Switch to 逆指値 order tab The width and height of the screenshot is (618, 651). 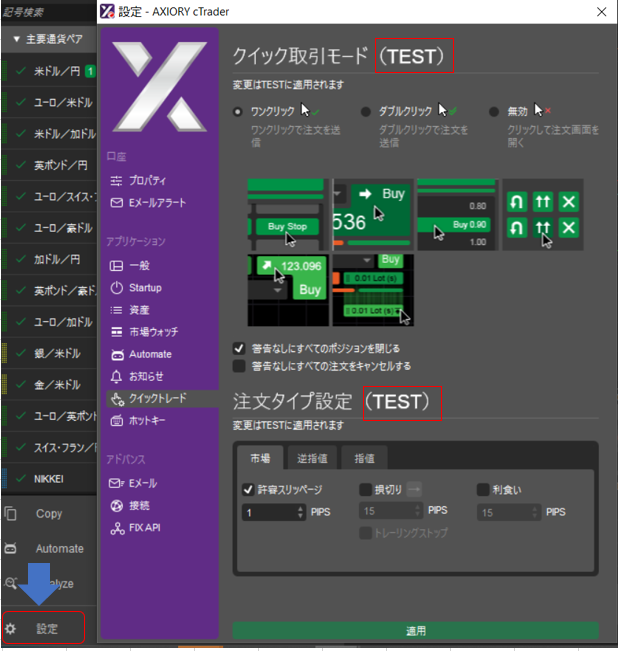(x=312, y=458)
